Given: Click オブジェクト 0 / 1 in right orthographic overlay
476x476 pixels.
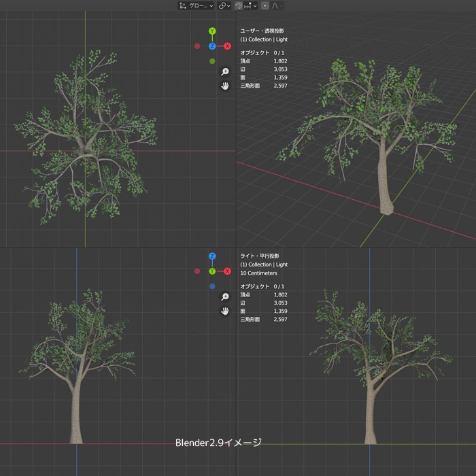Looking at the screenshot, I should (x=262, y=286).
